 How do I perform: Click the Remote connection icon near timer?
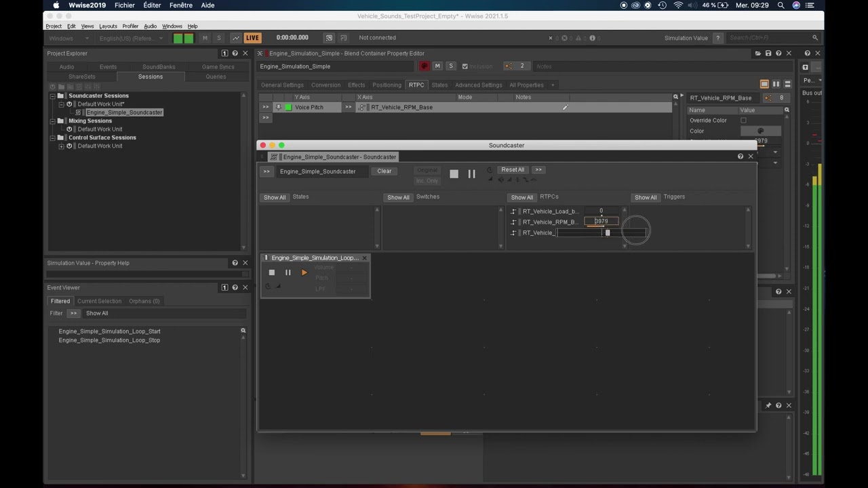coord(329,38)
